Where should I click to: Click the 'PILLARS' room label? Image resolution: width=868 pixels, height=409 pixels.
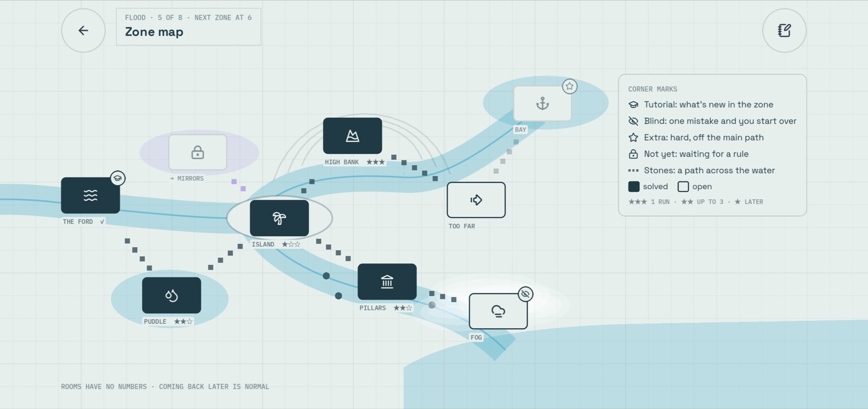[373, 308]
